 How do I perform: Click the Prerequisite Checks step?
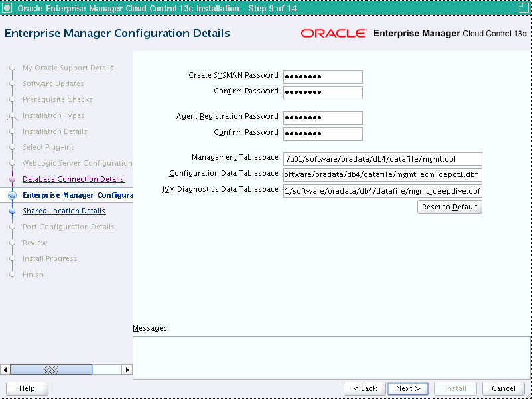pyautogui.click(x=57, y=99)
